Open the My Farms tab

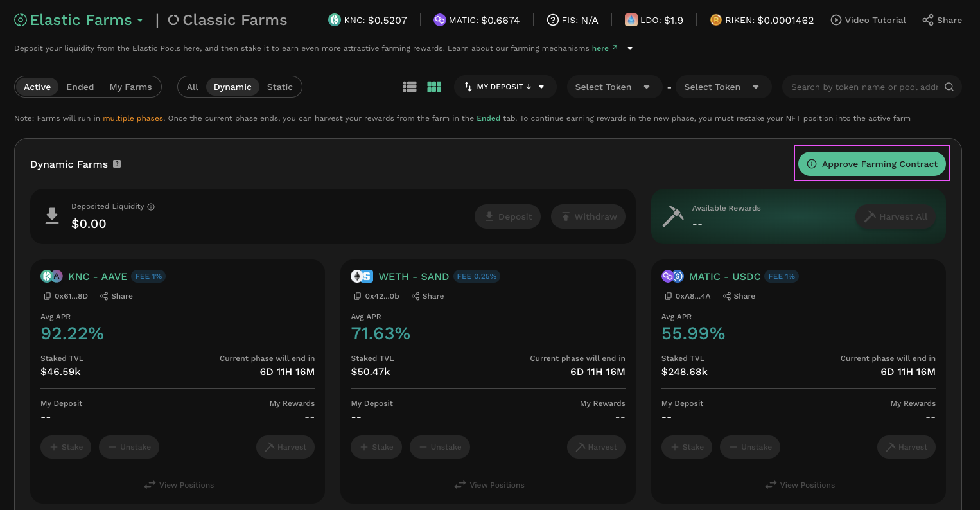coord(130,87)
